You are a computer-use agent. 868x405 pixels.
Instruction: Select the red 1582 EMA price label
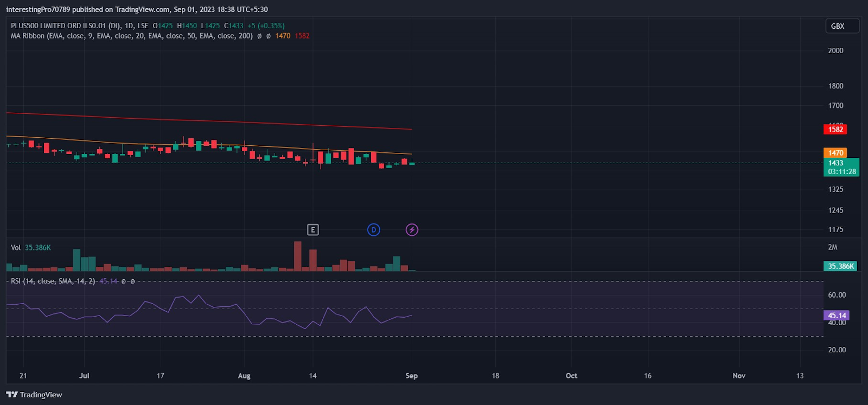(x=835, y=130)
